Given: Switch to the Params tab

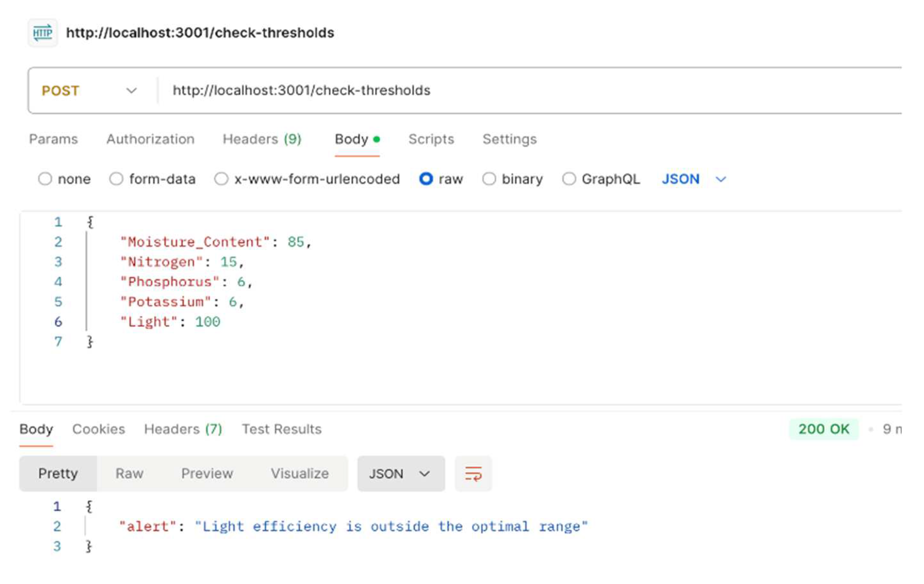Looking at the screenshot, I should tap(53, 139).
